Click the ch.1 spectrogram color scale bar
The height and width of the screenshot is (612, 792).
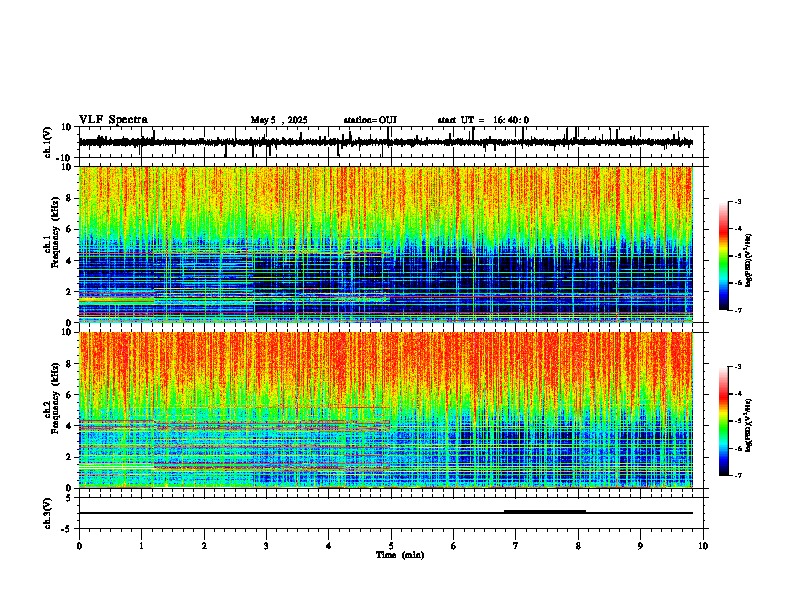(x=723, y=255)
